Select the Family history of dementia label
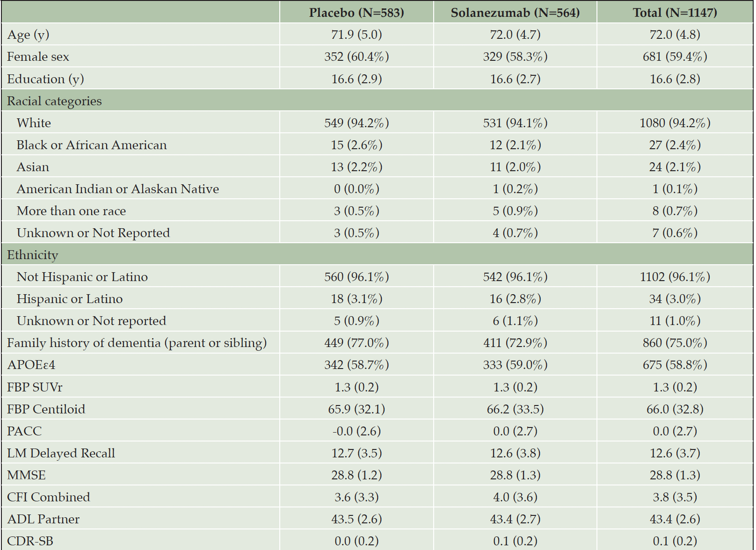Screen dimensions: 756x550 point(137,343)
